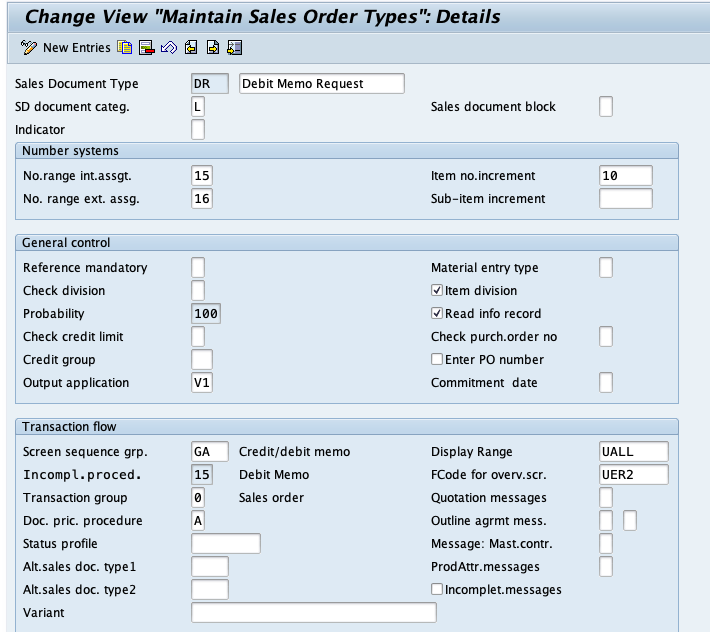Click the Display Range field UALL
This screenshot has height=632, width=710.
(633, 452)
